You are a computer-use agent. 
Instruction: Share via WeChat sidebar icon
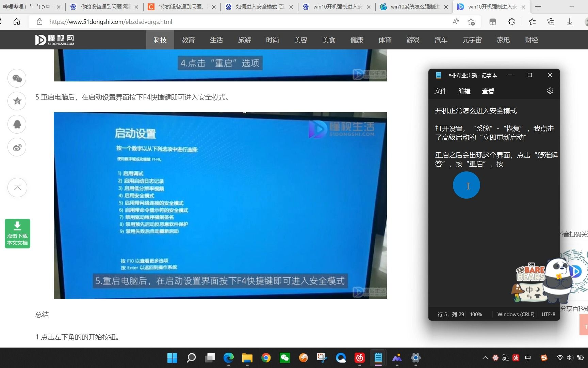(x=17, y=78)
